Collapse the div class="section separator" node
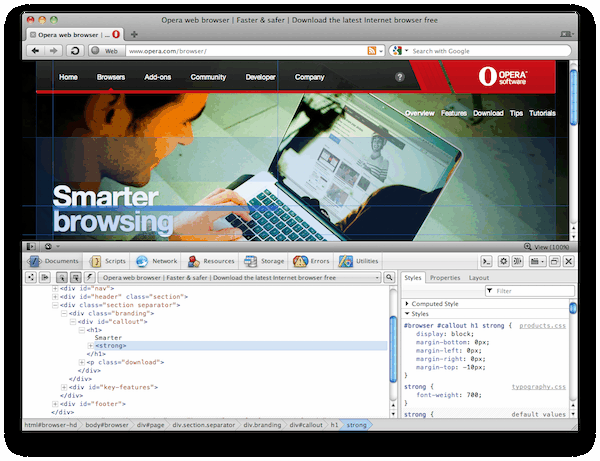600x461 pixels. click(55, 305)
